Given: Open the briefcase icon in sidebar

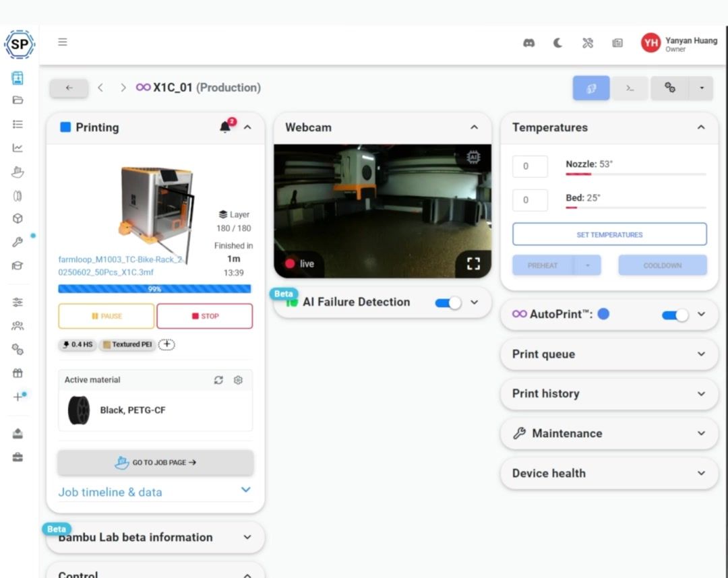Looking at the screenshot, I should pos(18,457).
